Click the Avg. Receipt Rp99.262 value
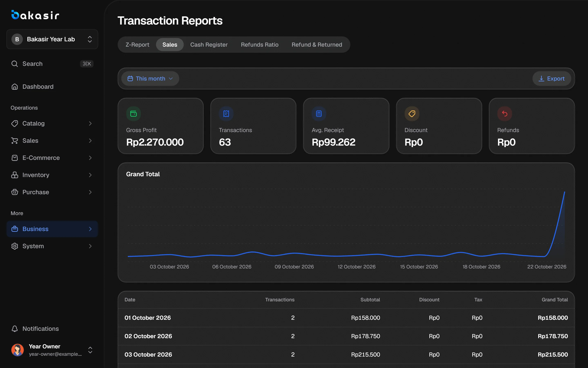 [x=333, y=142]
